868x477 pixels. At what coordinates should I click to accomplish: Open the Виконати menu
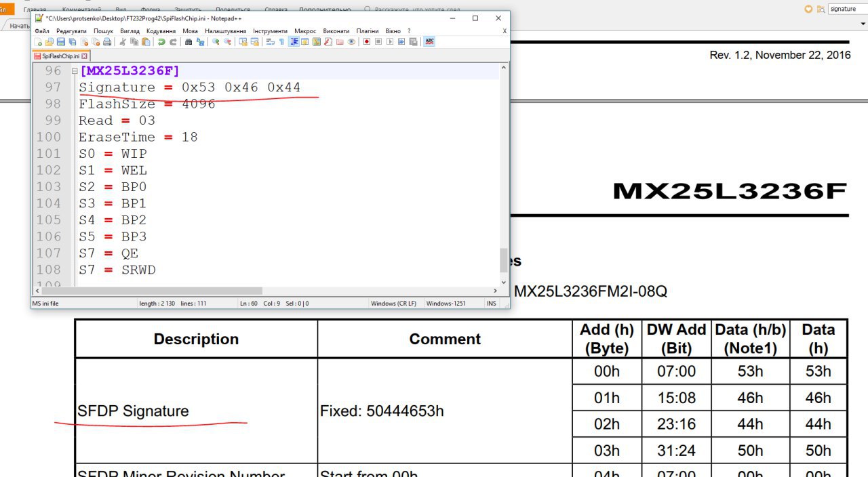pyautogui.click(x=336, y=31)
